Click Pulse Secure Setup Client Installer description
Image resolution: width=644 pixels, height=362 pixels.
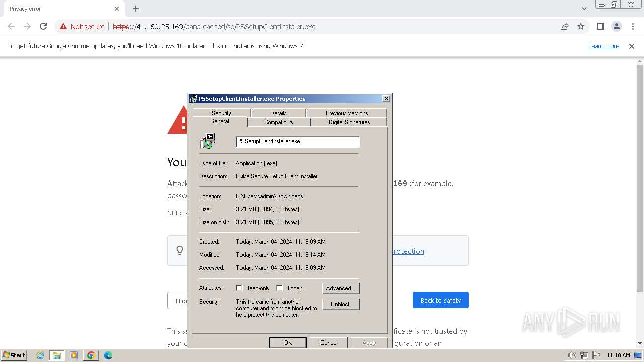click(277, 176)
